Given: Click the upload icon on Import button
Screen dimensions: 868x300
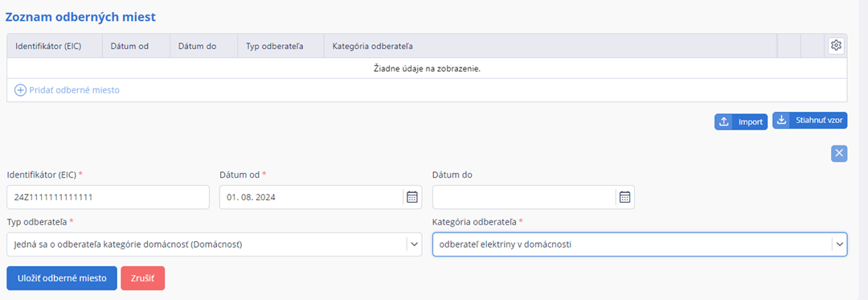Looking at the screenshot, I should (723, 121).
